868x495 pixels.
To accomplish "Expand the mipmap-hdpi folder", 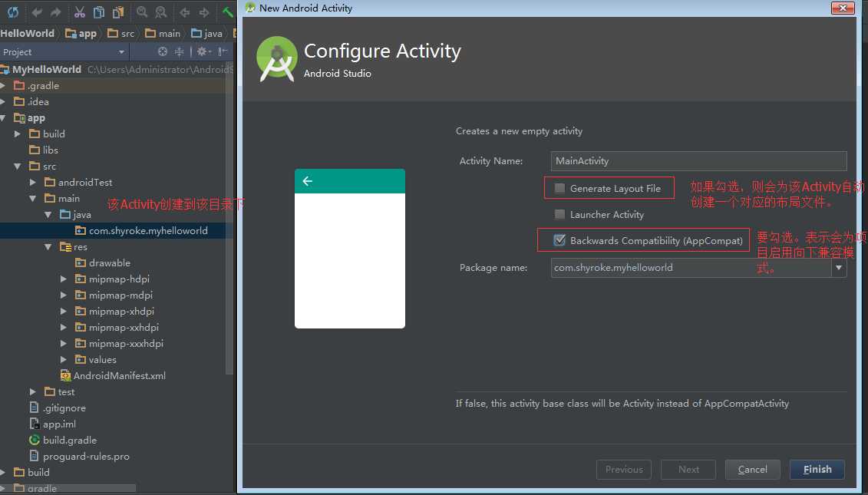I will (64, 279).
